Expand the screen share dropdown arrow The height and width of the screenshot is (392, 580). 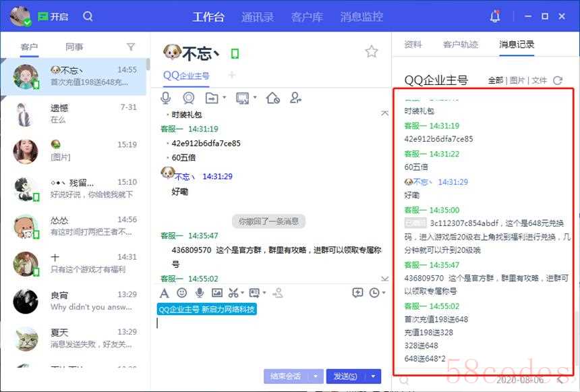tap(255, 98)
